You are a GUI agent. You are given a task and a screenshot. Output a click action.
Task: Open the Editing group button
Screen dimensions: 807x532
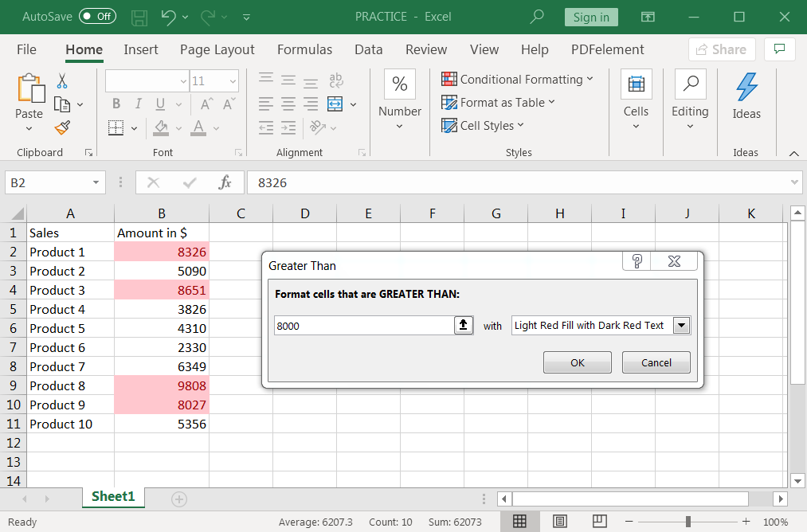690,100
